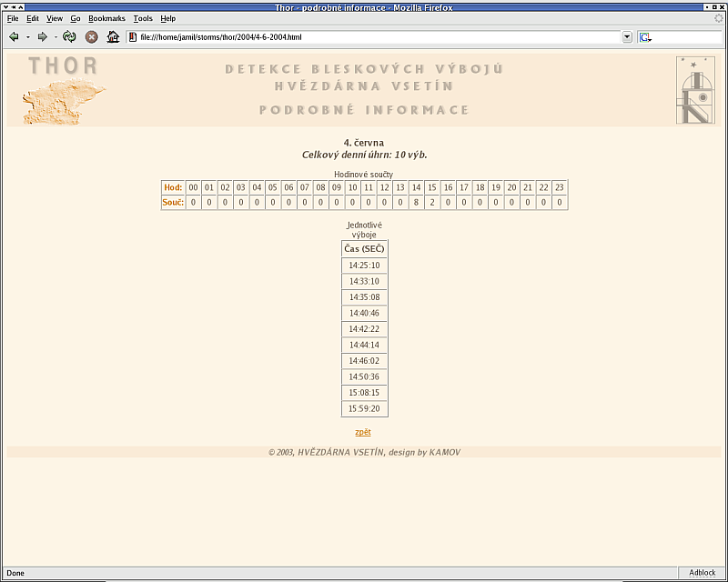Viewport: 728px width, 582px height.
Task: Click the 4. června date heading
Action: point(364,143)
